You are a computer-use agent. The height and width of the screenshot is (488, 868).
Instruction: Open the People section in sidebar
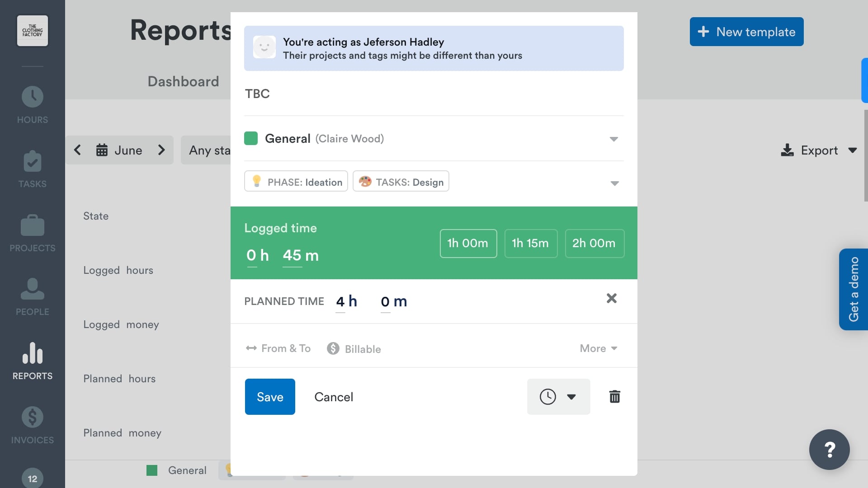(x=32, y=297)
